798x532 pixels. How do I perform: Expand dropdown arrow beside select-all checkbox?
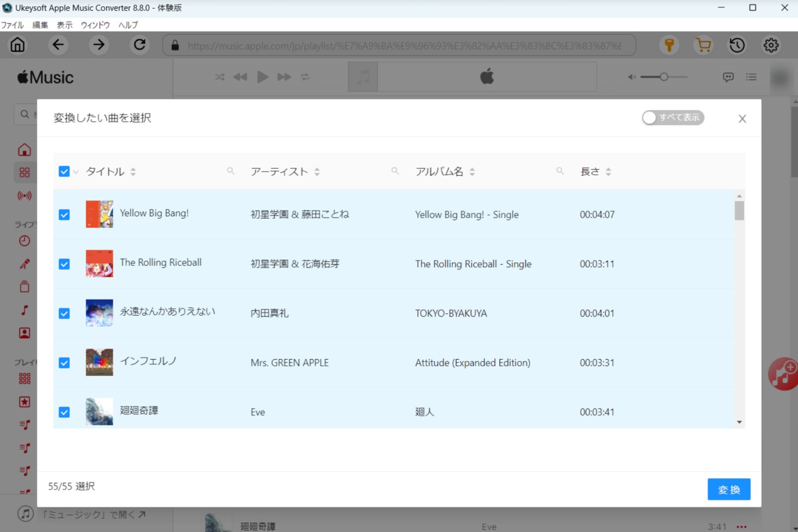[76, 172]
